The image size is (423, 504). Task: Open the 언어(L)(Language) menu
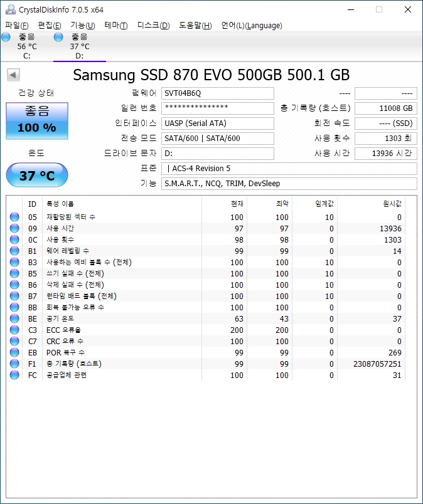tap(252, 26)
